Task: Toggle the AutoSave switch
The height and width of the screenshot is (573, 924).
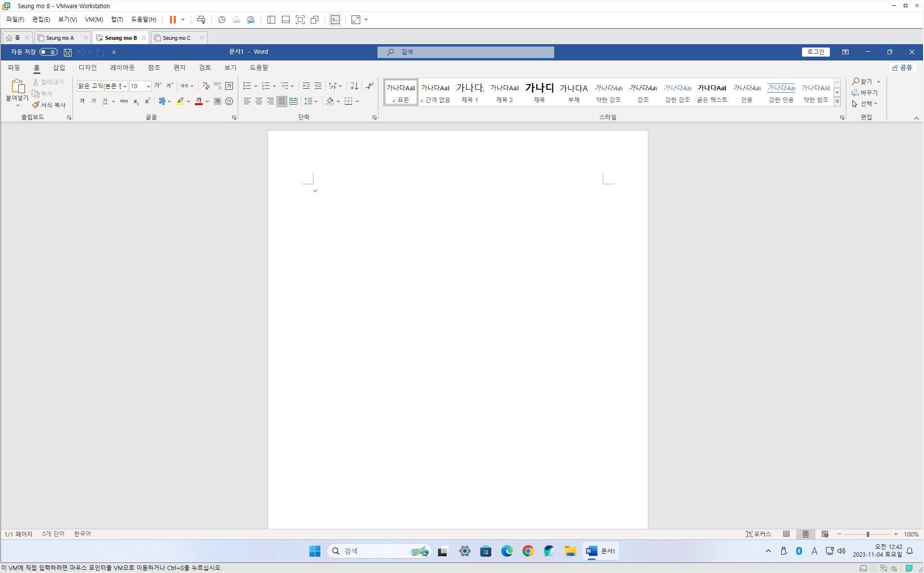Action: click(48, 52)
